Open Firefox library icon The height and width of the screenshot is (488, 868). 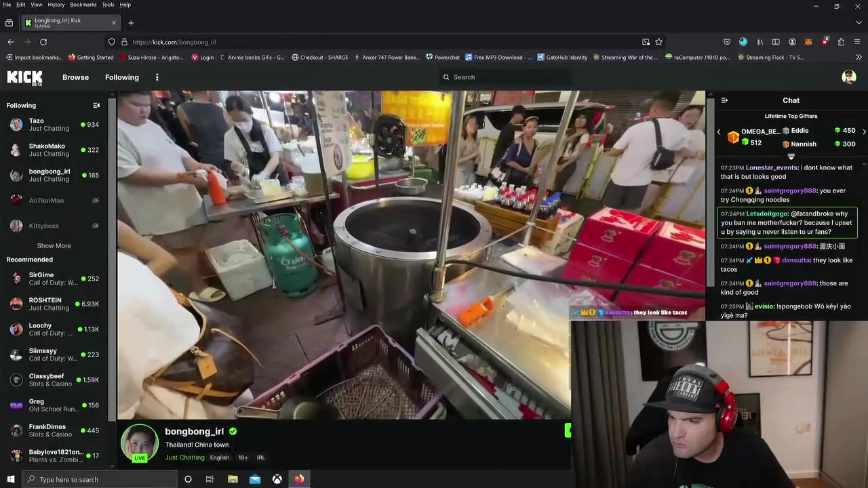[x=759, y=42]
